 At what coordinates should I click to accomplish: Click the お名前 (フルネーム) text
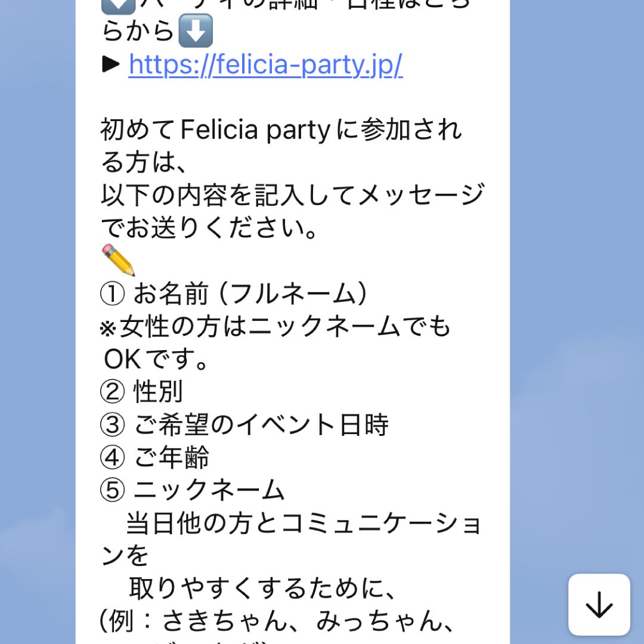pos(250,293)
